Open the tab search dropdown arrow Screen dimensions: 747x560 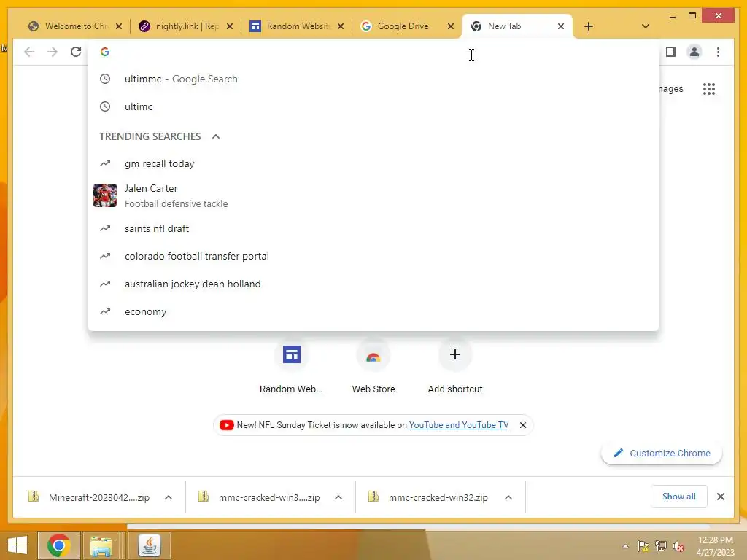pos(645,26)
